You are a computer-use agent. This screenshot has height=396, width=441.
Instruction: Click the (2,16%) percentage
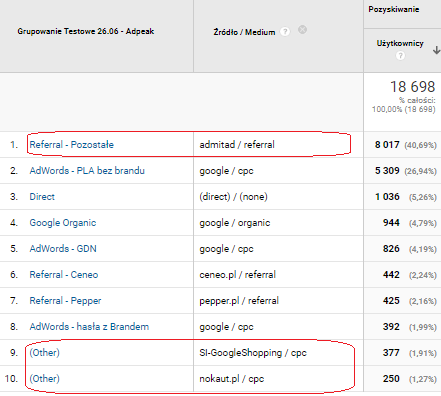(423, 301)
